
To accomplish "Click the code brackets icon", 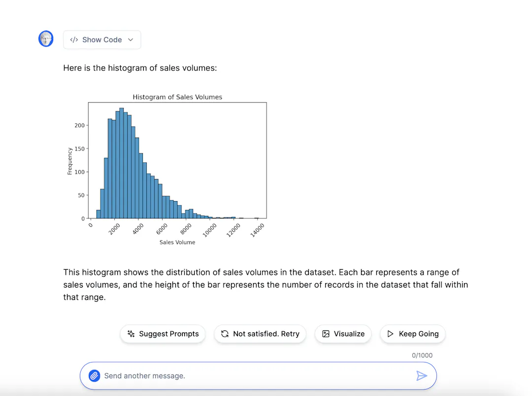I will (x=74, y=40).
